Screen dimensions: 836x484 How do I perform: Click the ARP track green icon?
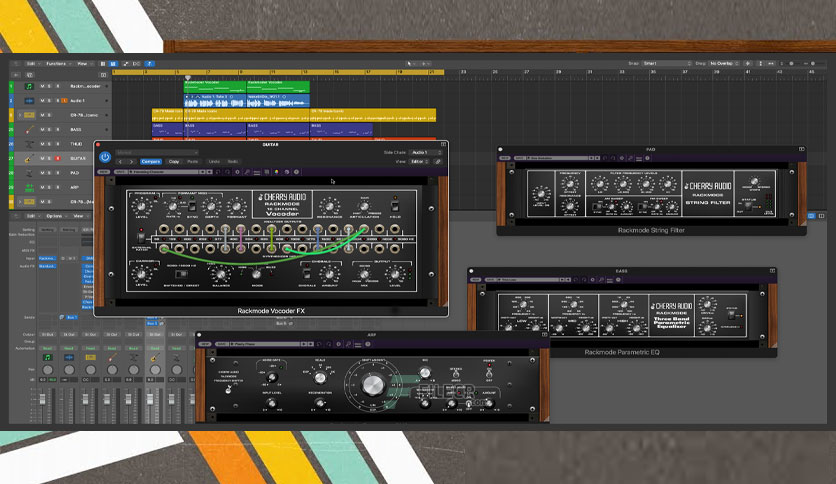(x=29, y=187)
